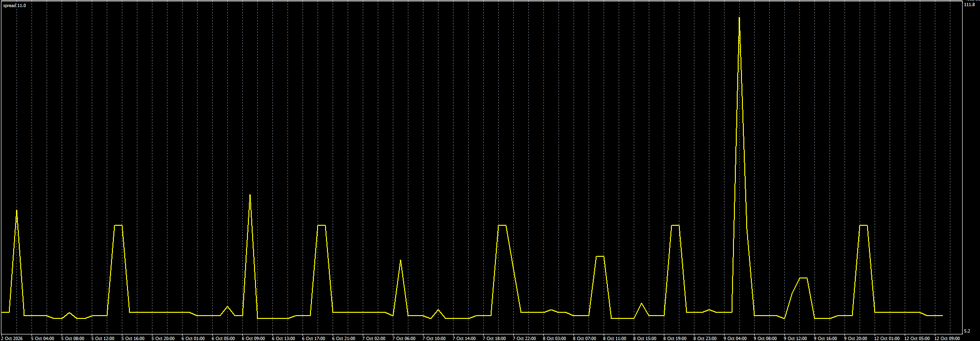Click the "5 Oct 04:00" time label
The height and width of the screenshot is (341, 980).
point(43,338)
